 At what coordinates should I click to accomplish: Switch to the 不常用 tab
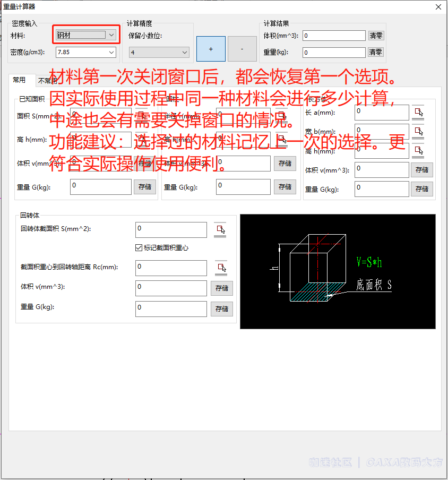(47, 81)
